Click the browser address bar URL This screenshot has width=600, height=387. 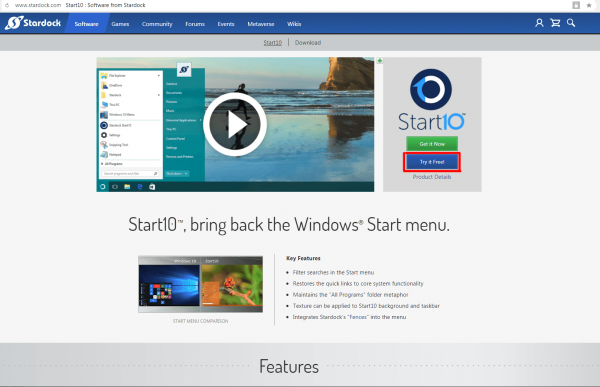(x=38, y=5)
